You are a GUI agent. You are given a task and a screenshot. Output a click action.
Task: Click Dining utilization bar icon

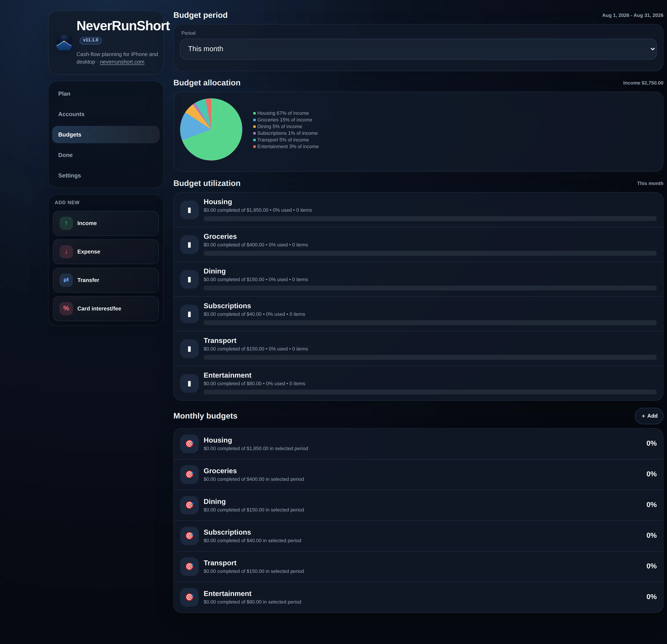[x=189, y=280]
